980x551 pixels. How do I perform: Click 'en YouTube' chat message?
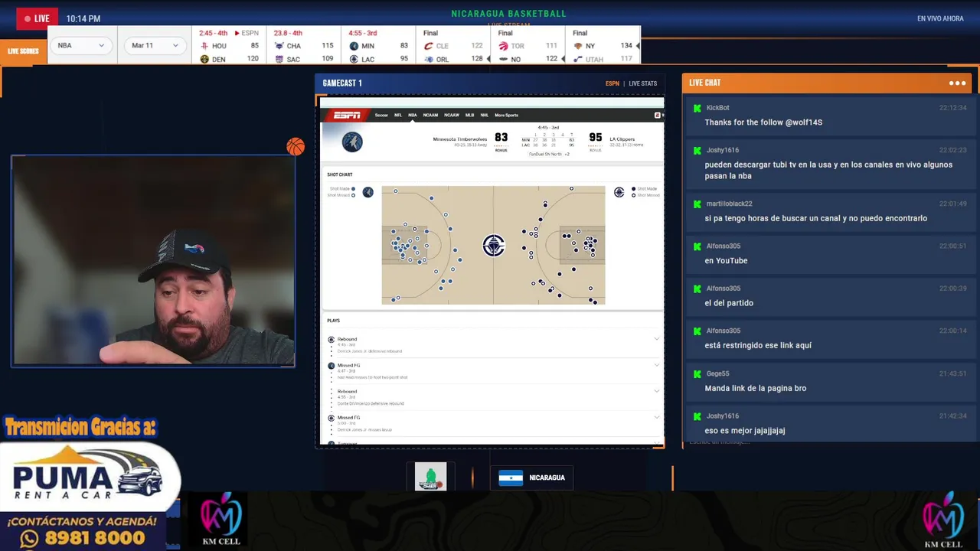(726, 261)
